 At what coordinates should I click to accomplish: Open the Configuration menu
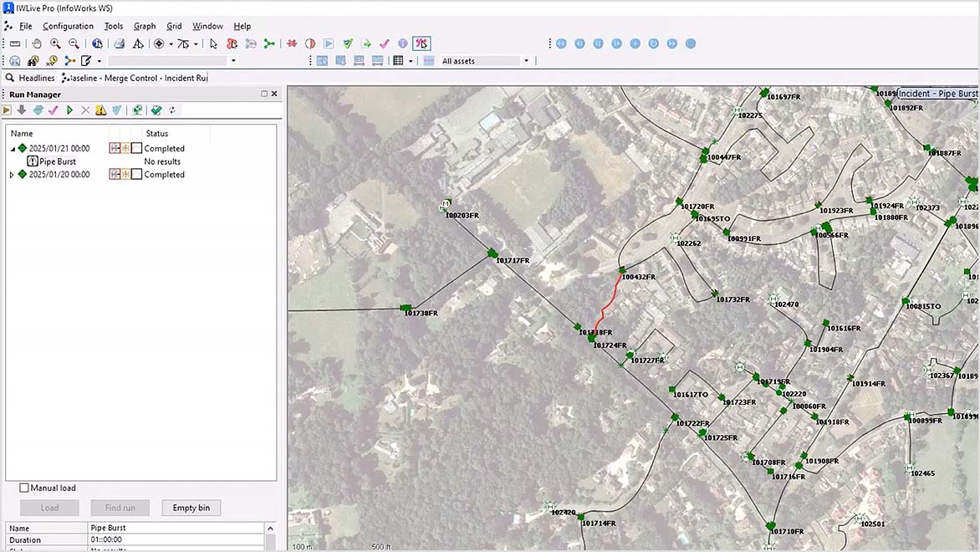click(67, 26)
